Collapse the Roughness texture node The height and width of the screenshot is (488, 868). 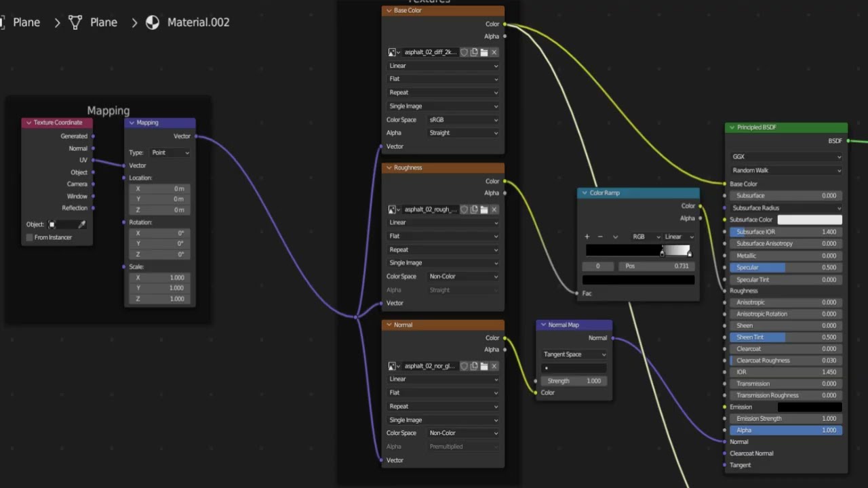tap(389, 167)
